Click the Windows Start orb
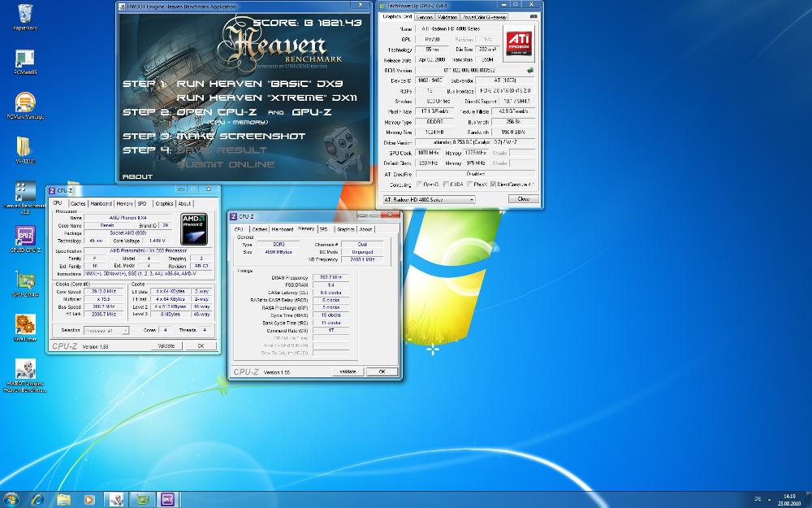This screenshot has height=508, width=812. pyautogui.click(x=11, y=500)
